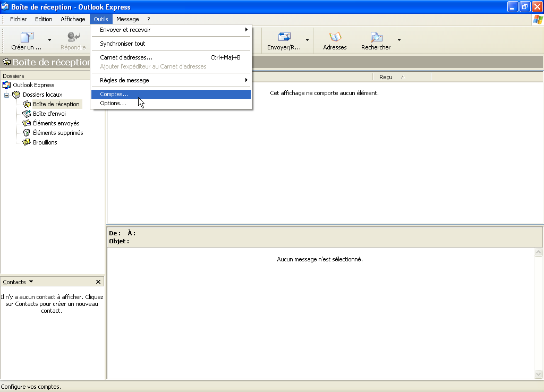Image resolution: width=544 pixels, height=392 pixels.
Task: Sort messages by the Reçu column header
Action: [x=402, y=77]
